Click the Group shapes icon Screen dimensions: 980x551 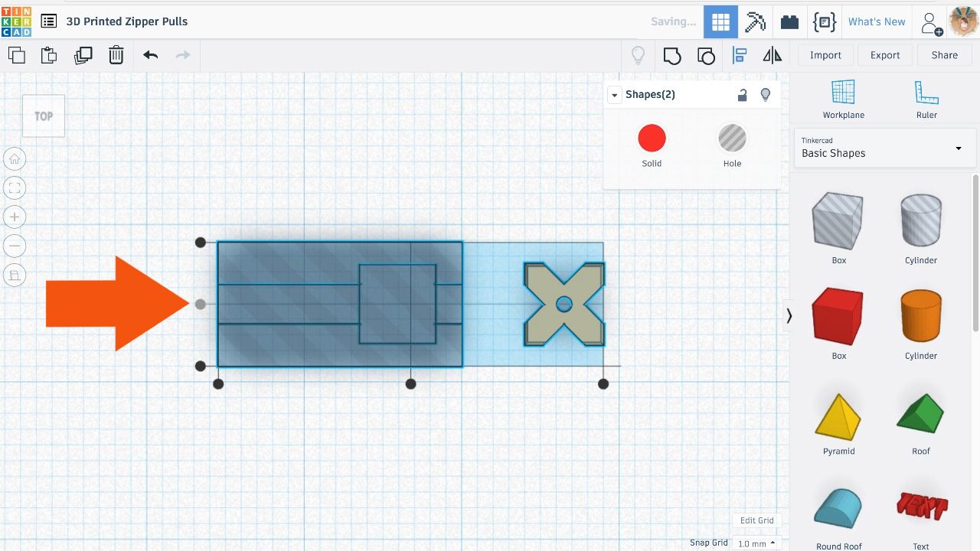[x=672, y=55]
